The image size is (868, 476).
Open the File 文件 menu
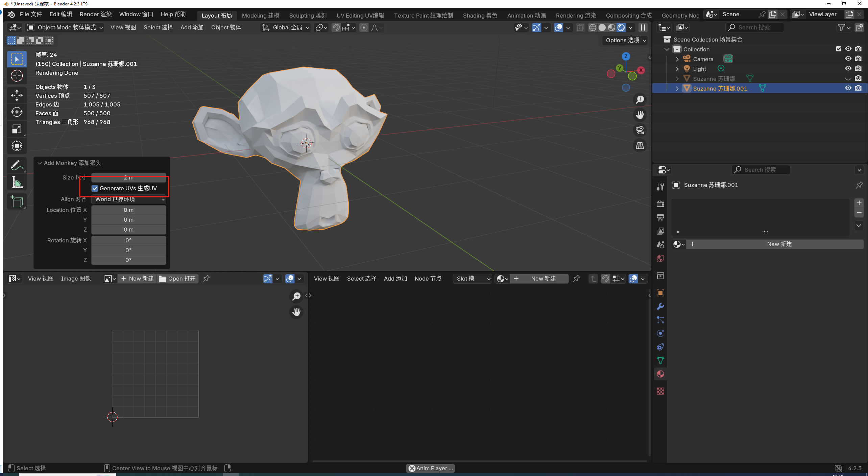point(31,14)
